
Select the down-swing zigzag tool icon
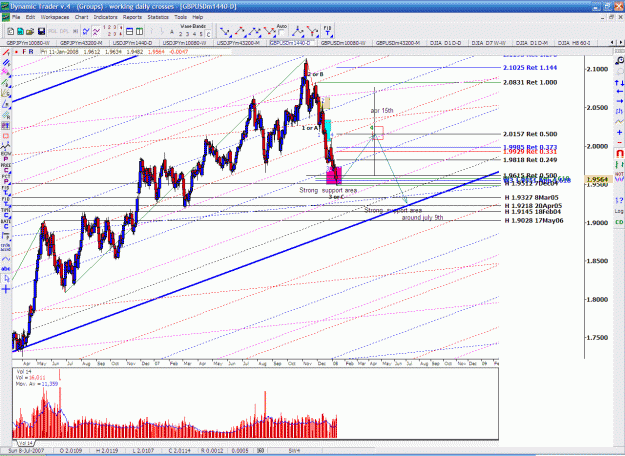pos(226,31)
